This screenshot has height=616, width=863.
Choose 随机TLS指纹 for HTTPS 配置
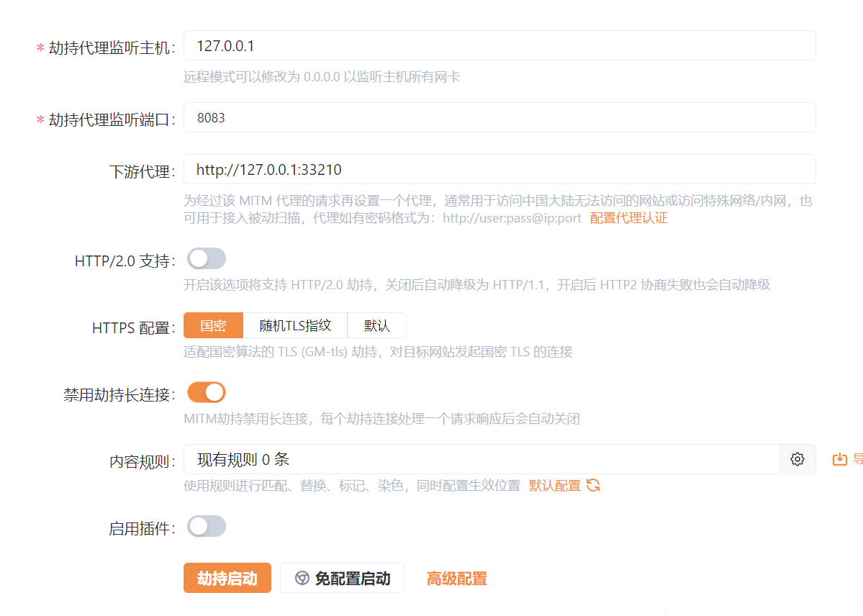pyautogui.click(x=295, y=325)
